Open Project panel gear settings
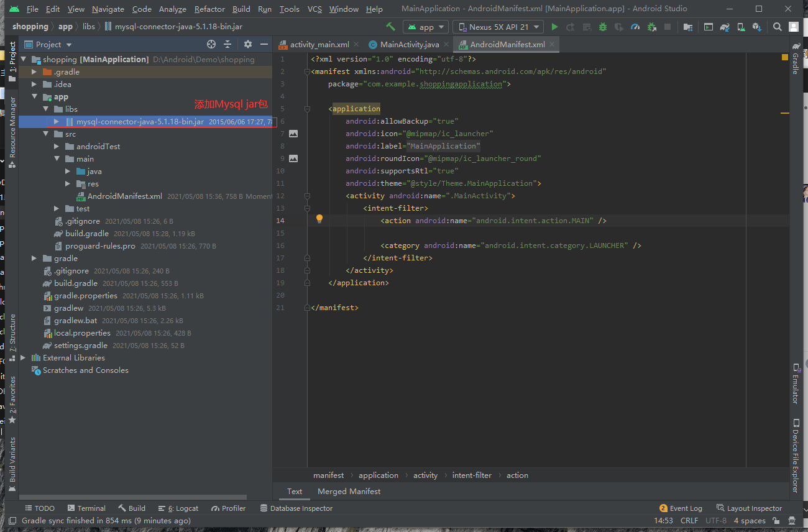Screen dimensions: 808x532 point(248,44)
